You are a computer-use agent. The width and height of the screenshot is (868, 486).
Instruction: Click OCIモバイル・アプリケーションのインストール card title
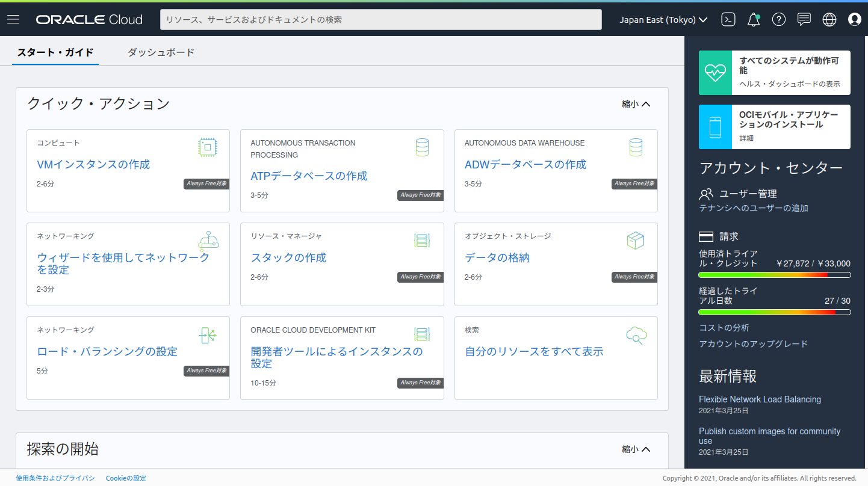point(789,119)
